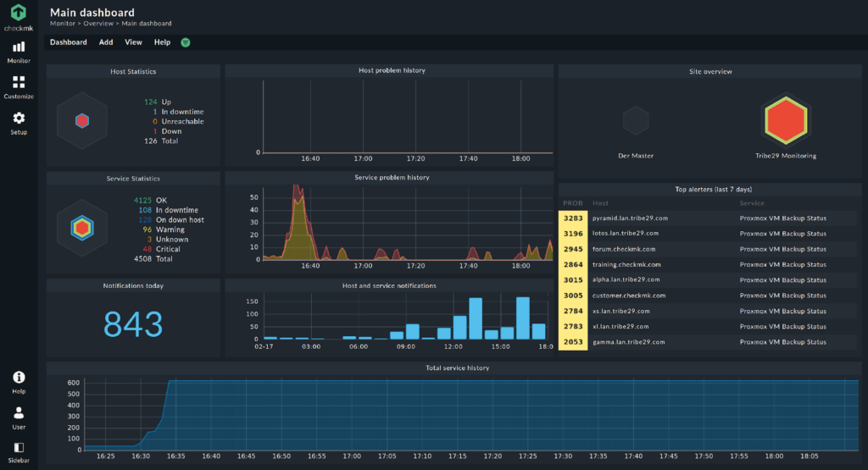Click the 96 Warning services entry
Image resolution: width=868 pixels, height=470 pixels.
(x=164, y=229)
